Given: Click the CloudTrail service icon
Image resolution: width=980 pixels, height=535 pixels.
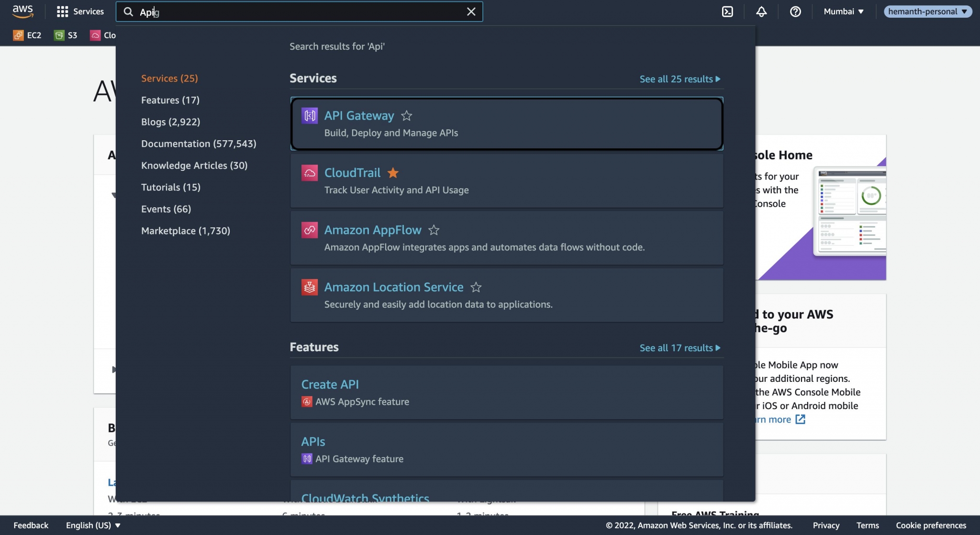Looking at the screenshot, I should (309, 172).
